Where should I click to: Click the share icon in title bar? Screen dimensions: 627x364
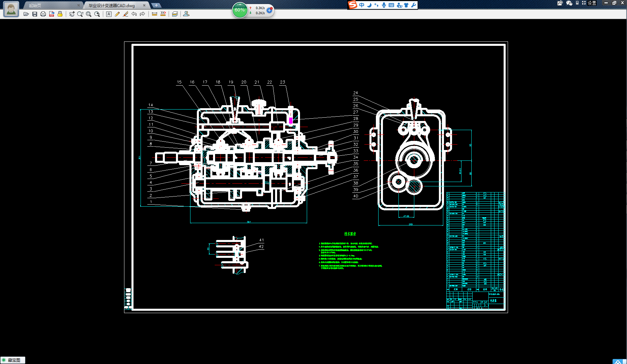point(560,3)
